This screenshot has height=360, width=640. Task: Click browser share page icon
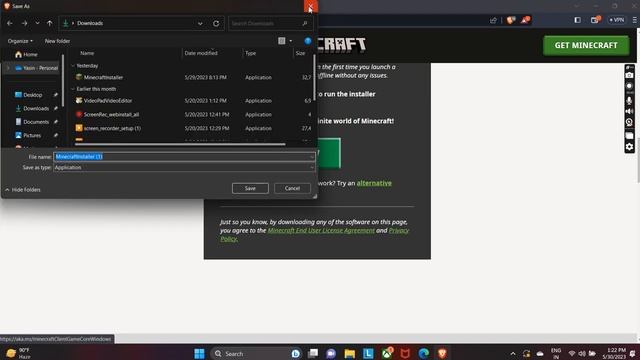click(493, 20)
